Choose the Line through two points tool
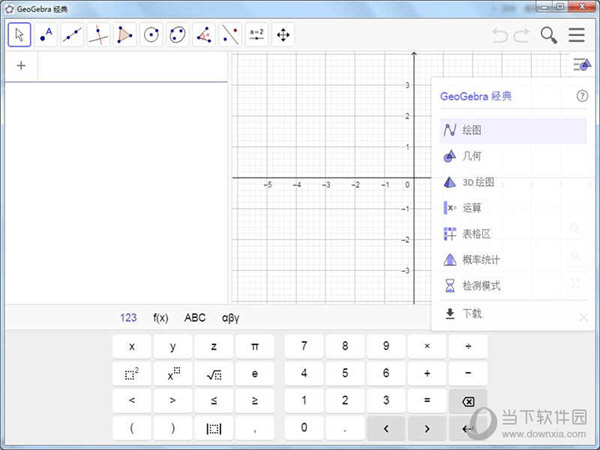Image resolution: width=600 pixels, height=450 pixels. (x=72, y=35)
